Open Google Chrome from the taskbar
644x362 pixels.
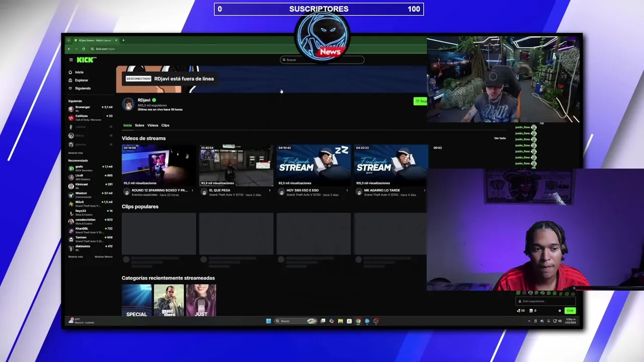[358, 321]
